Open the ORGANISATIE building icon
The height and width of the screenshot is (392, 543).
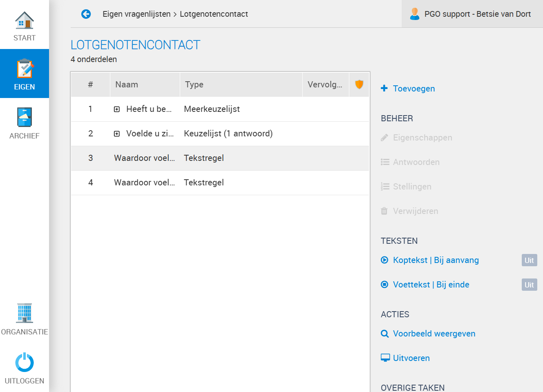[x=25, y=313]
